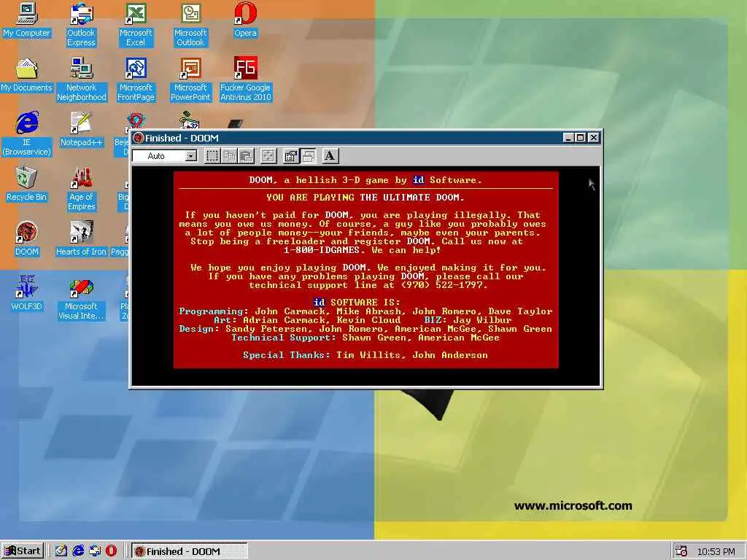Click the Full screen toolbar icon in DOOM window

(268, 156)
